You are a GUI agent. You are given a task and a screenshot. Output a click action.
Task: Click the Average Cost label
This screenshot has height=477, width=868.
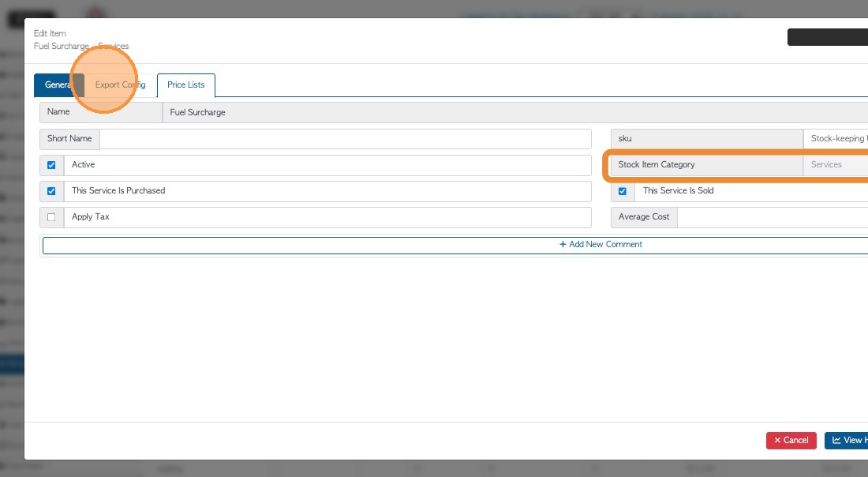pyautogui.click(x=644, y=216)
